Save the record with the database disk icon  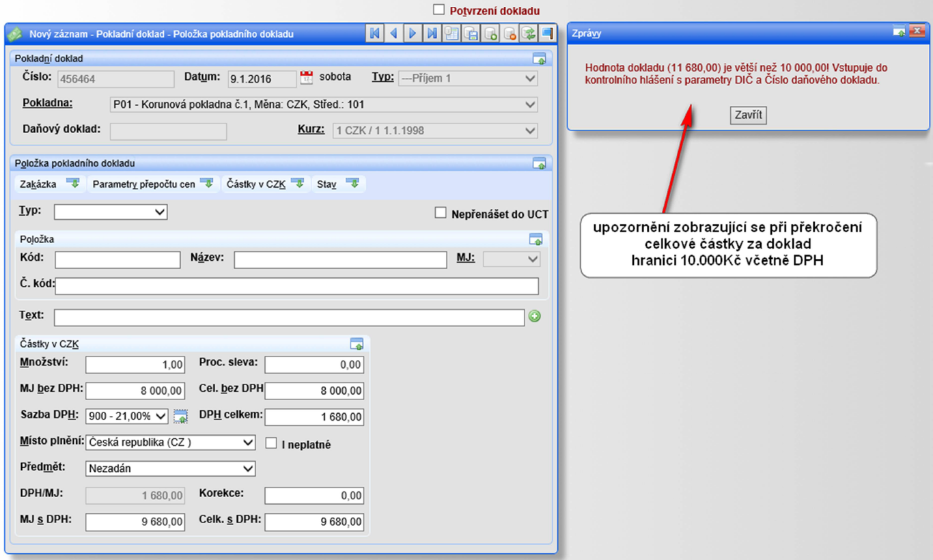(471, 33)
